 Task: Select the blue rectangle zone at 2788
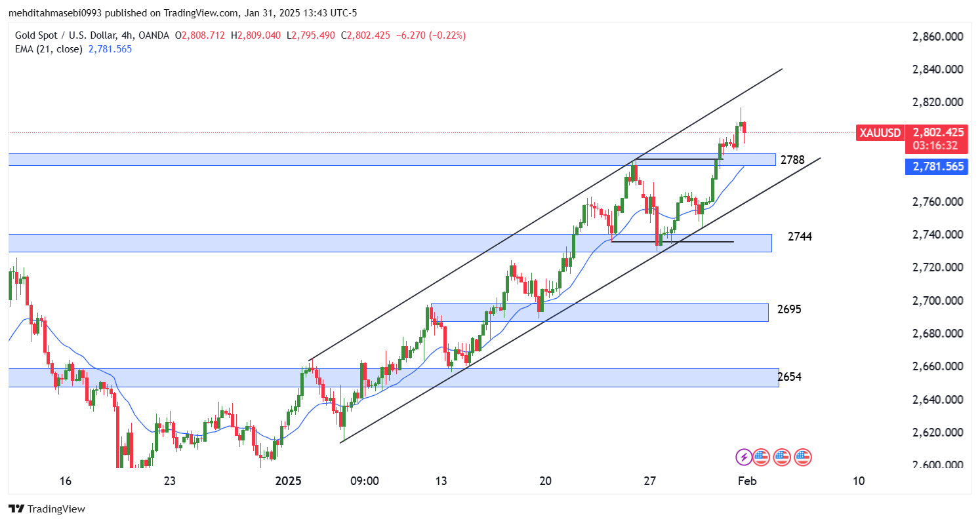(392, 159)
